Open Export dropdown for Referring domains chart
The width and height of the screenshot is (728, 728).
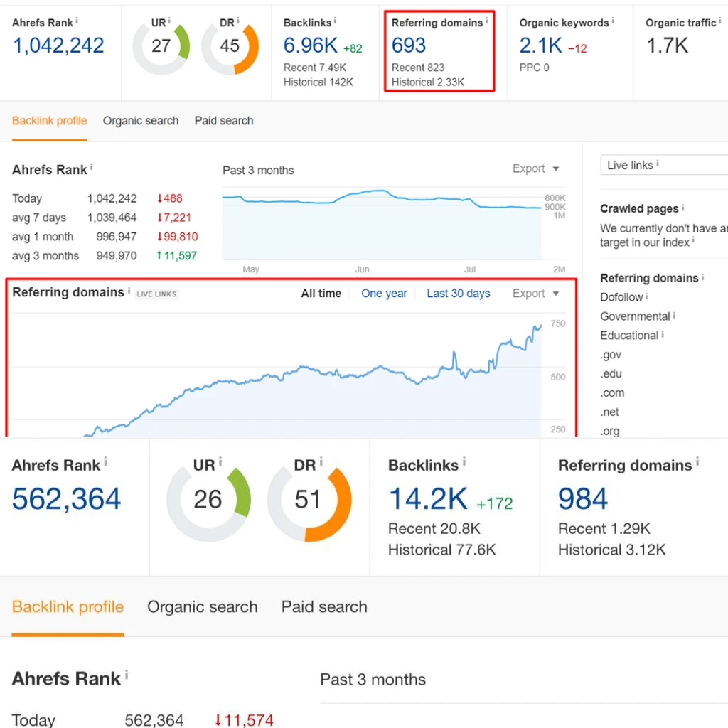point(535,294)
